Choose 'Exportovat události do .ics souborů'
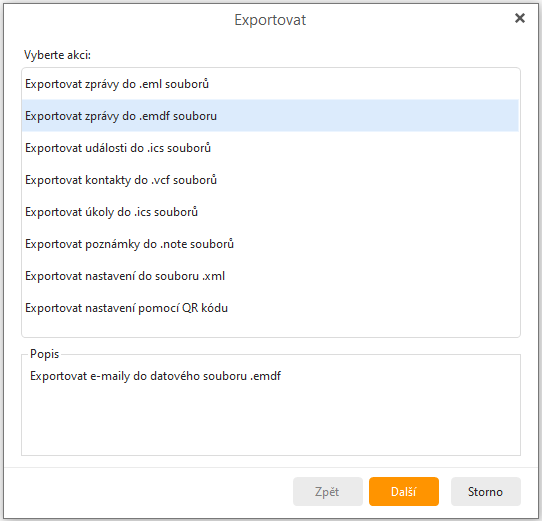The image size is (542, 521). pos(270,148)
